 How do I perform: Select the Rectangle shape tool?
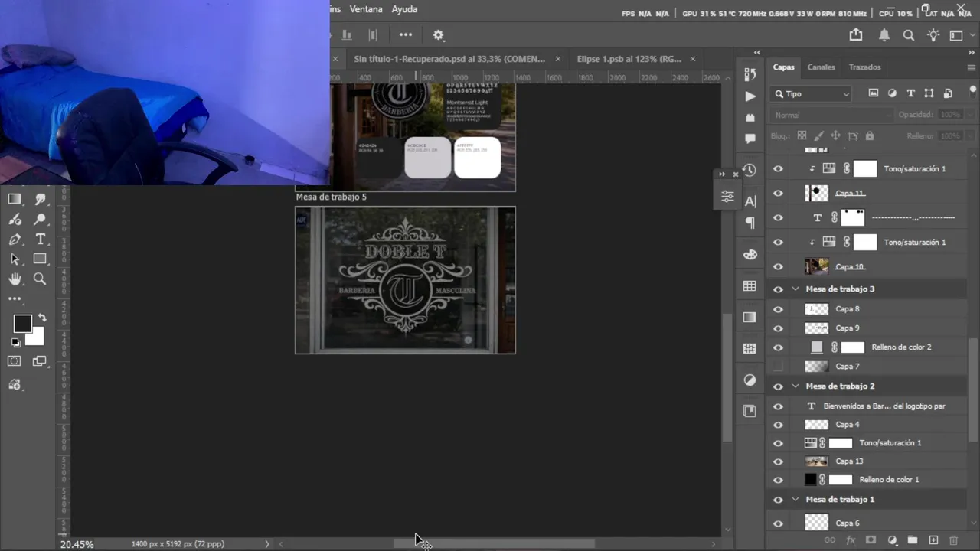tap(40, 259)
